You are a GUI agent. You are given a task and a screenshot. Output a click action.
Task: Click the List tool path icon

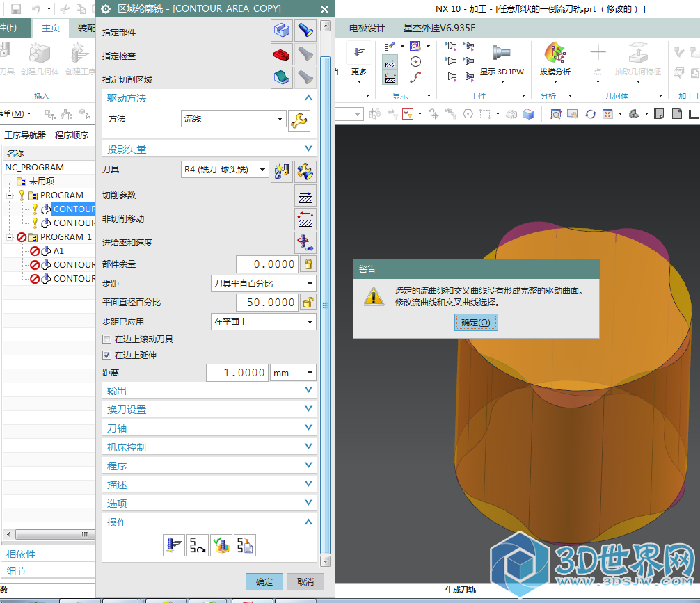pos(245,545)
